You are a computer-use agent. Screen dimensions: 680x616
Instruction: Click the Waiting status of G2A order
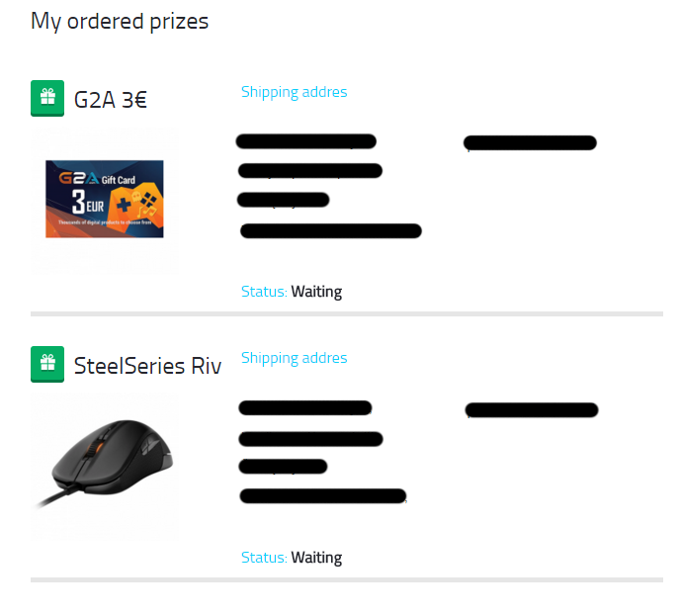coord(316,292)
